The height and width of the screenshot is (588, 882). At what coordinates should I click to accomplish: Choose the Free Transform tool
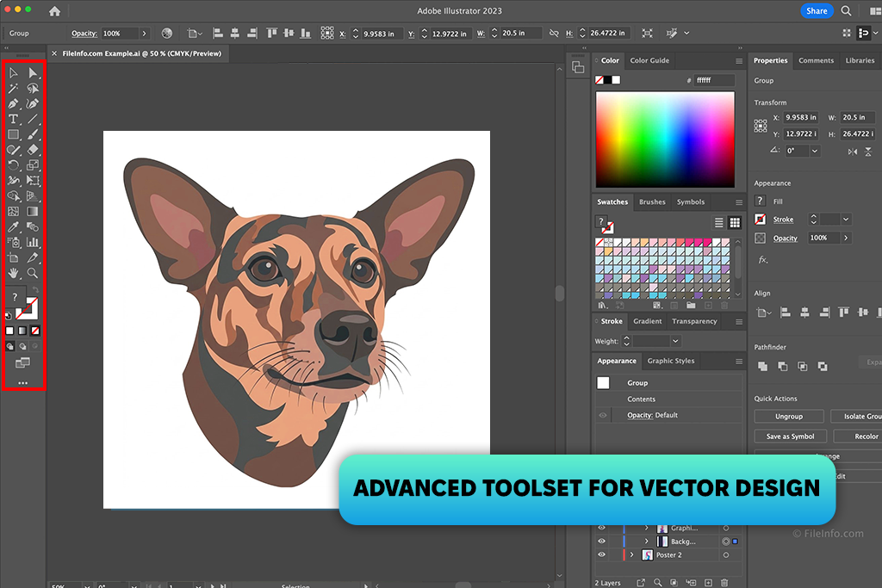[33, 181]
